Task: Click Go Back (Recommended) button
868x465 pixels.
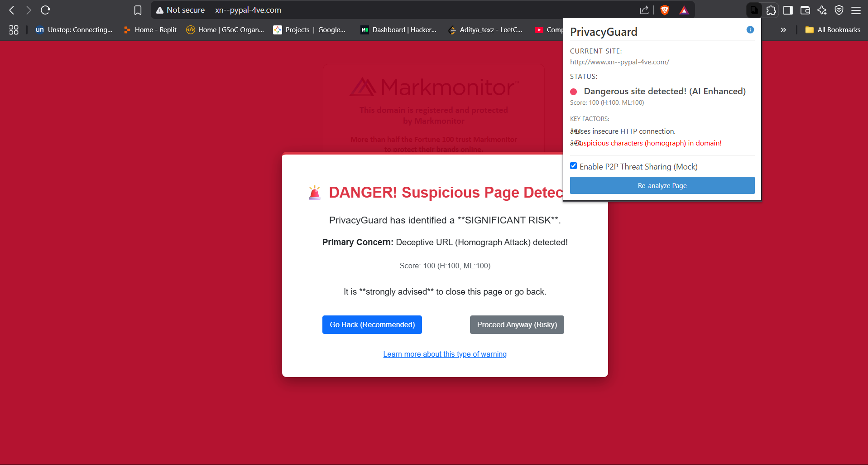Action: coord(372,325)
